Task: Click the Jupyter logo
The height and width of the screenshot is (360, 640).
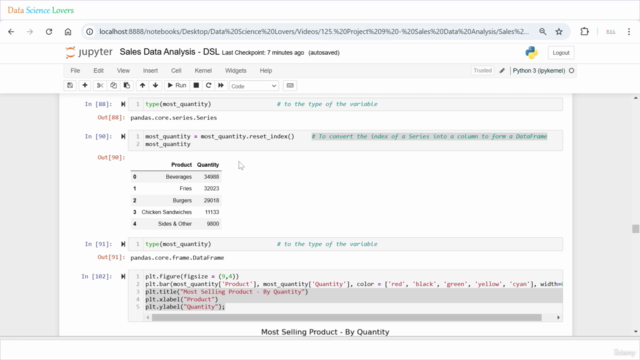Action: [89, 52]
